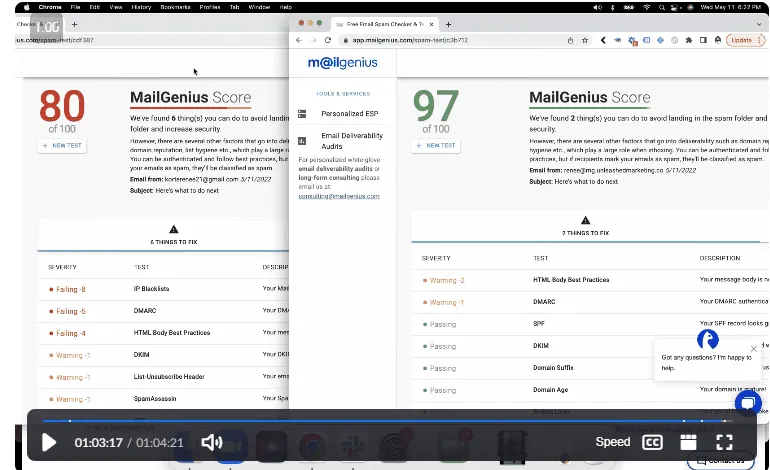Click the browser forward arrow in front window

tap(313, 40)
